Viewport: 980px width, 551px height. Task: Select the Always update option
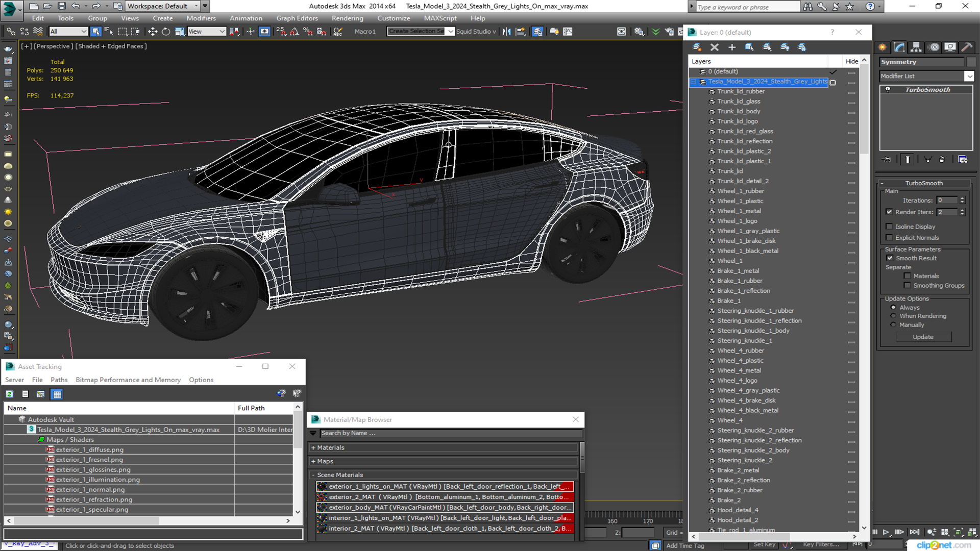[x=893, y=308]
